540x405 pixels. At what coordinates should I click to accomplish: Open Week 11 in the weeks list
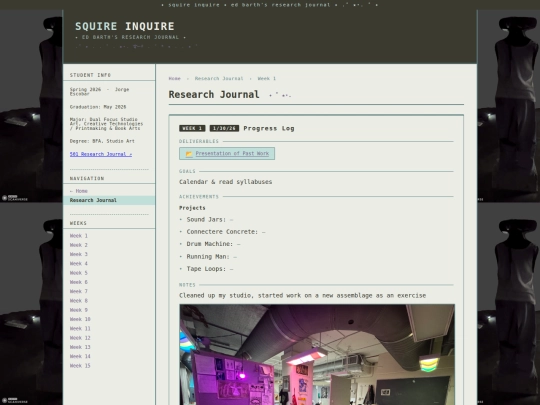coord(80,329)
